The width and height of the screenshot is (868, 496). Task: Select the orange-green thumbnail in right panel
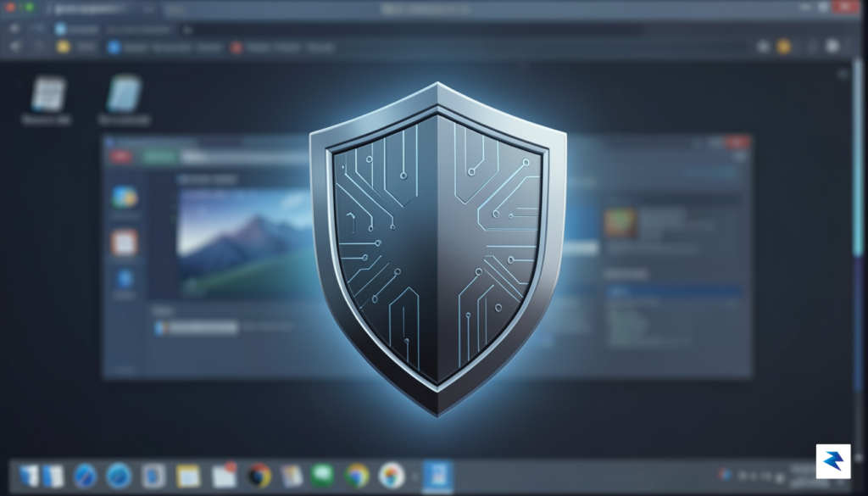coord(620,222)
